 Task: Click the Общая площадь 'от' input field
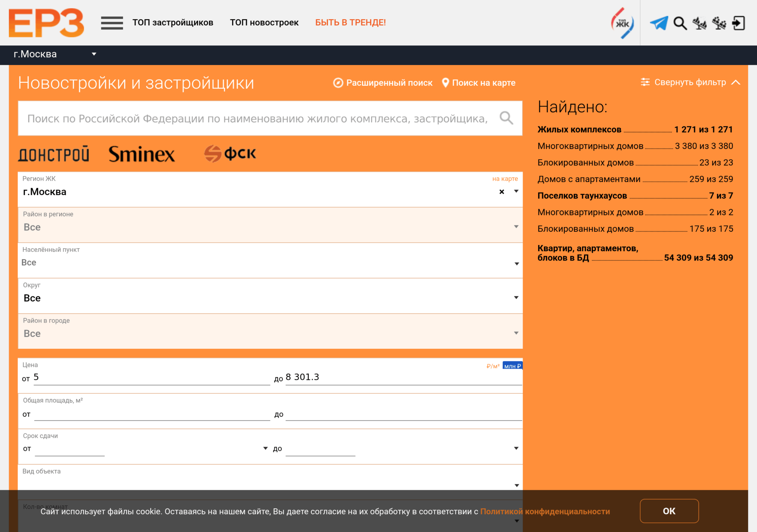[x=152, y=414]
